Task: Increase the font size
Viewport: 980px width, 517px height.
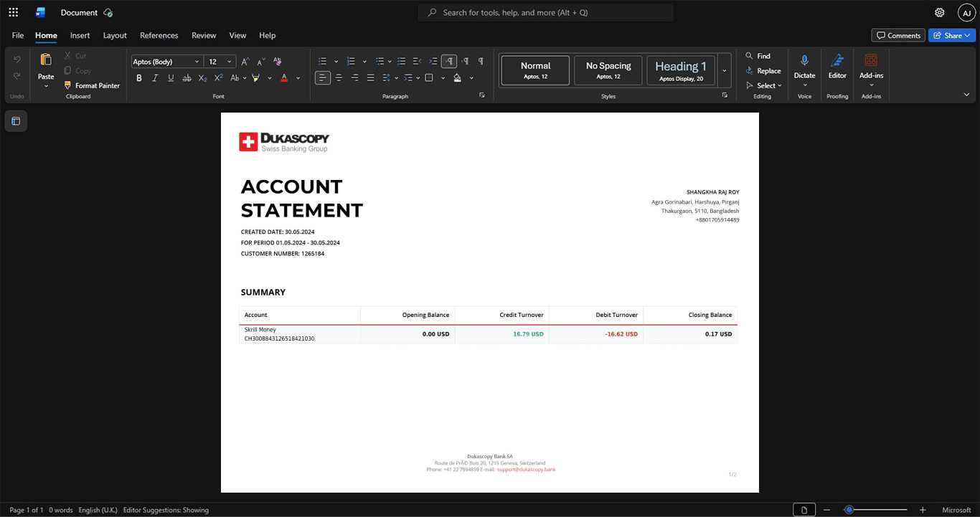Action: [x=245, y=62]
